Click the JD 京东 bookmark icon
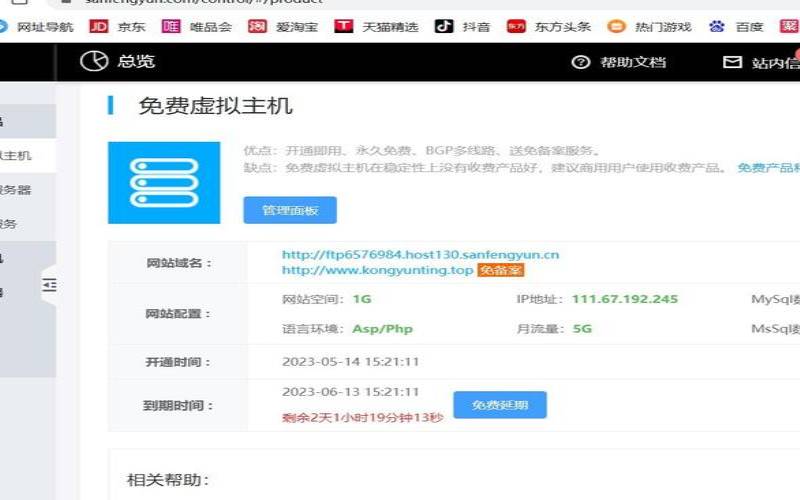 click(98, 26)
